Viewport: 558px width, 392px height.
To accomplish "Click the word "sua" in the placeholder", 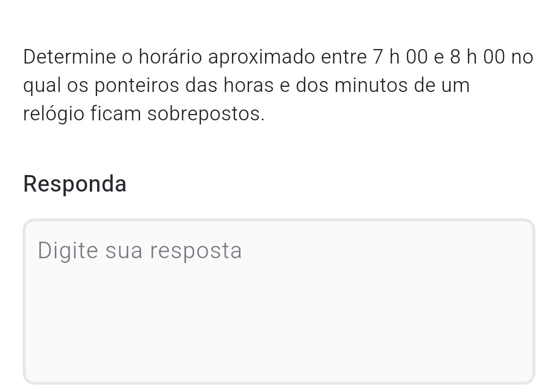I will click(x=124, y=251).
